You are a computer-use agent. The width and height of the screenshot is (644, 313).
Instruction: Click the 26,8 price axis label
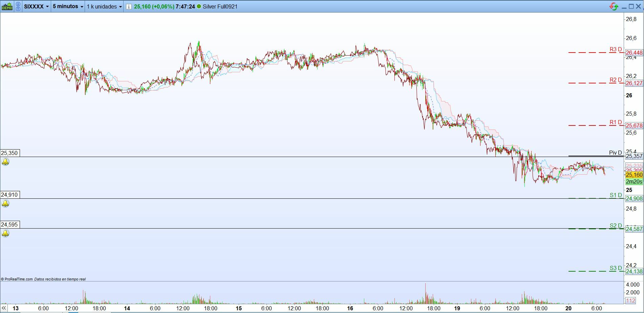coord(631,19)
